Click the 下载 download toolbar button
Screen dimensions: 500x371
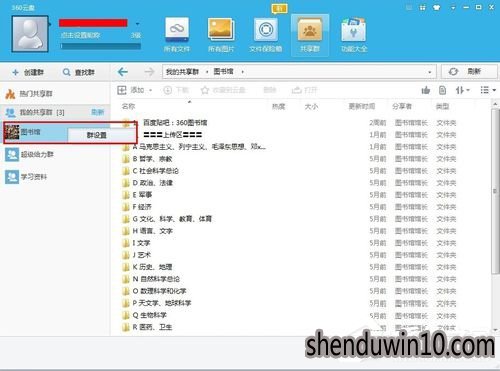(x=176, y=90)
